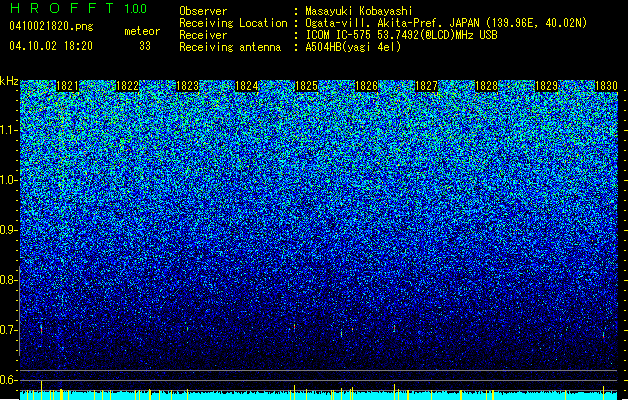The image size is (629, 400).
Task: Click the meteor echo just before 1830
Action: [603, 334]
